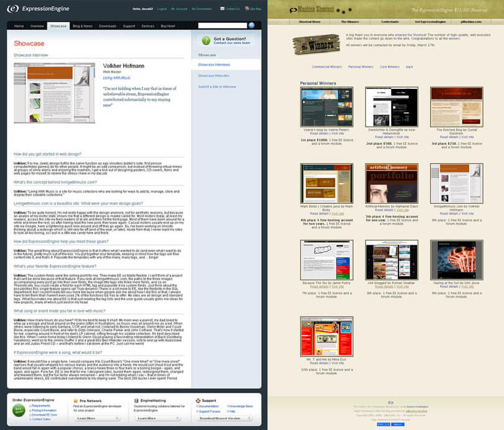The width and height of the screenshot is (504, 430).
Task: Open the Blog & News tab
Action: pos(82,26)
